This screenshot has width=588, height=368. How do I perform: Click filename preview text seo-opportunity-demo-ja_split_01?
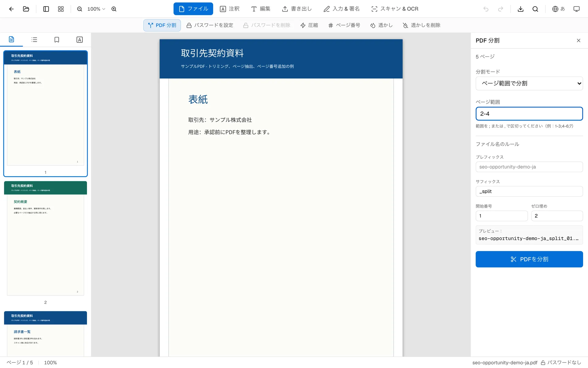tap(529, 238)
